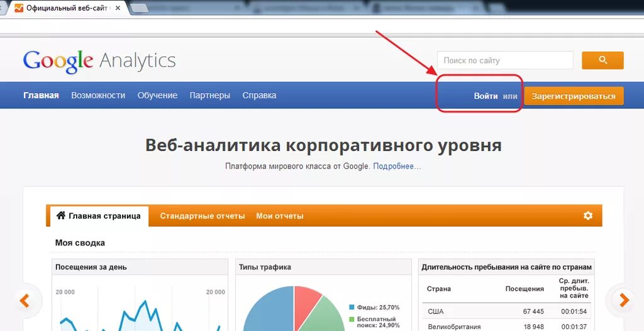This screenshot has height=331, width=644.
Task: Click the Веб-аналитика корпоративного уровня headline
Action: pos(323,145)
